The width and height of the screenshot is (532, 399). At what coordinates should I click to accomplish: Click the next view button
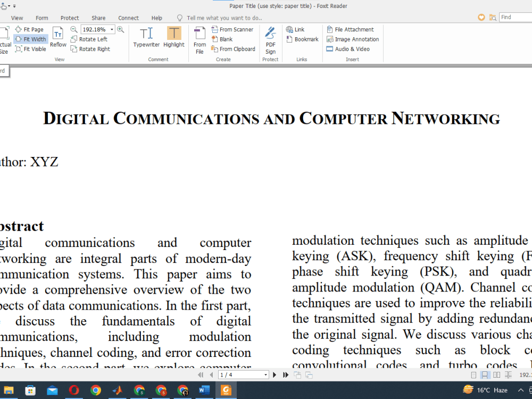click(x=309, y=375)
